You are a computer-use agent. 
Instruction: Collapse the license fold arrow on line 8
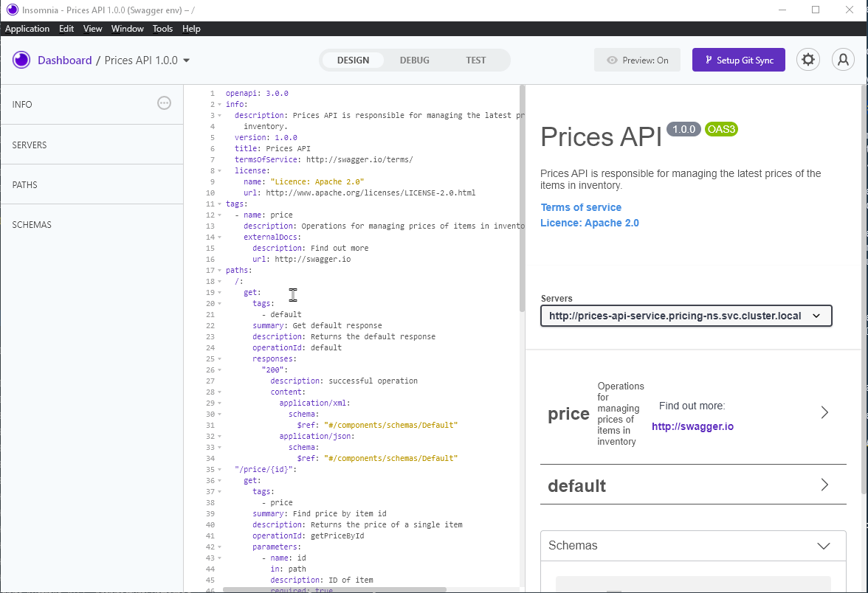[220, 171]
